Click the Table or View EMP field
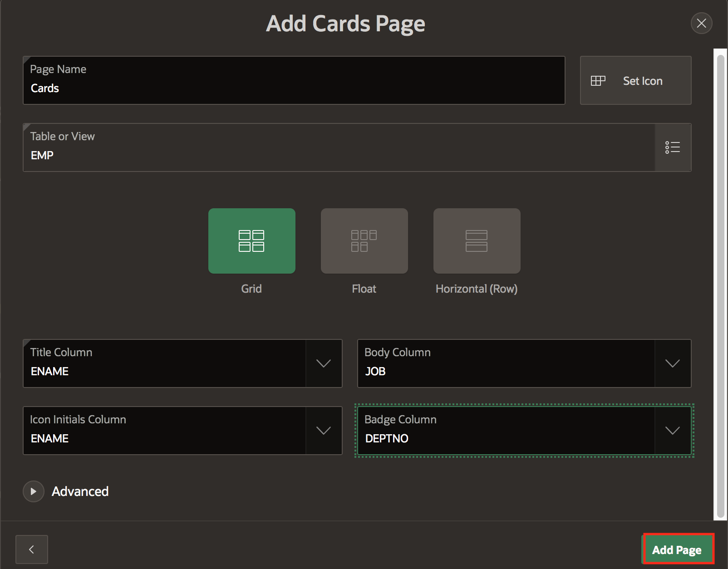 click(339, 155)
